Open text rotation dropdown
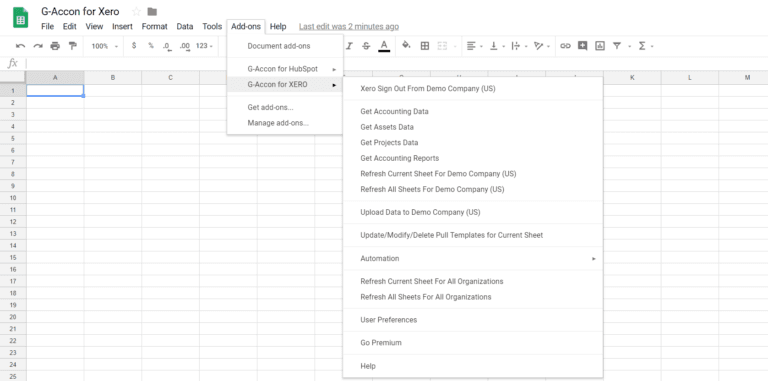 tap(541, 46)
